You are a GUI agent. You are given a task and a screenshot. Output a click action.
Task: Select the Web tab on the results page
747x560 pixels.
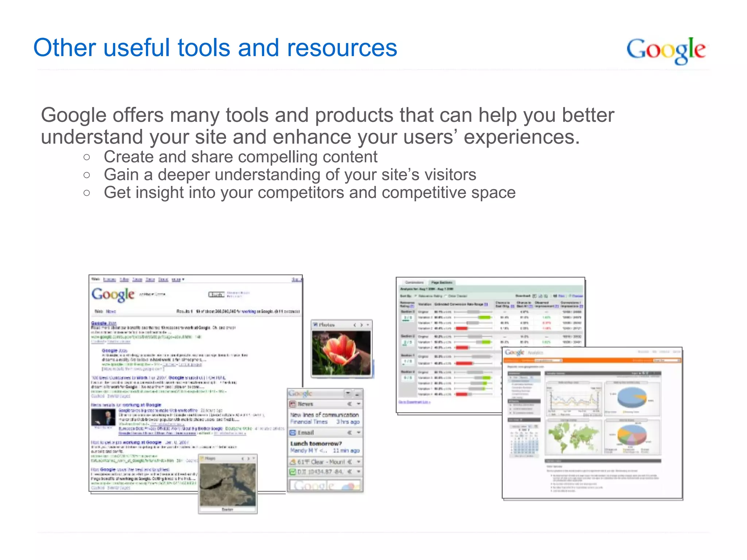click(99, 311)
